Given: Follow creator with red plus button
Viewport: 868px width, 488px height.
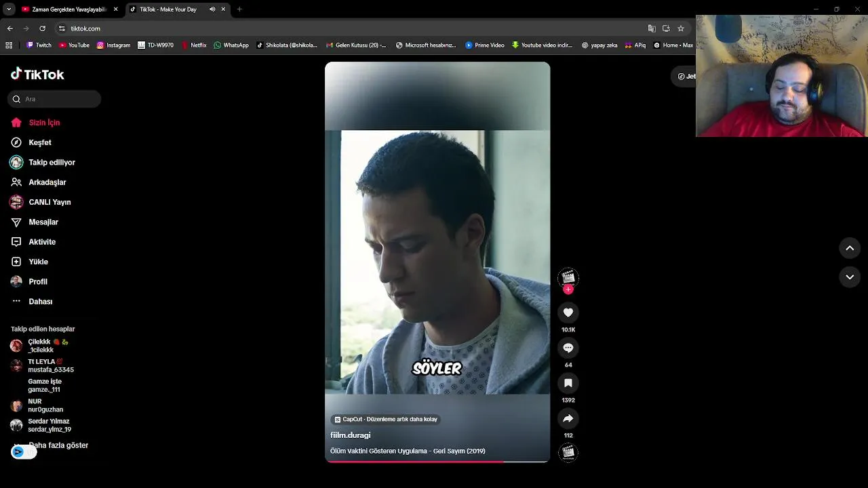Looking at the screenshot, I should pyautogui.click(x=568, y=289).
